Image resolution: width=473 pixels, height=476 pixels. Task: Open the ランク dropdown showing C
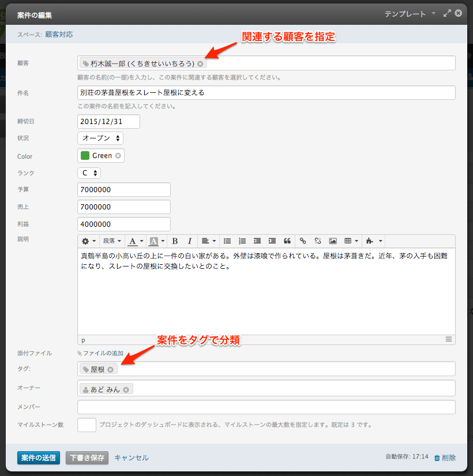point(89,173)
